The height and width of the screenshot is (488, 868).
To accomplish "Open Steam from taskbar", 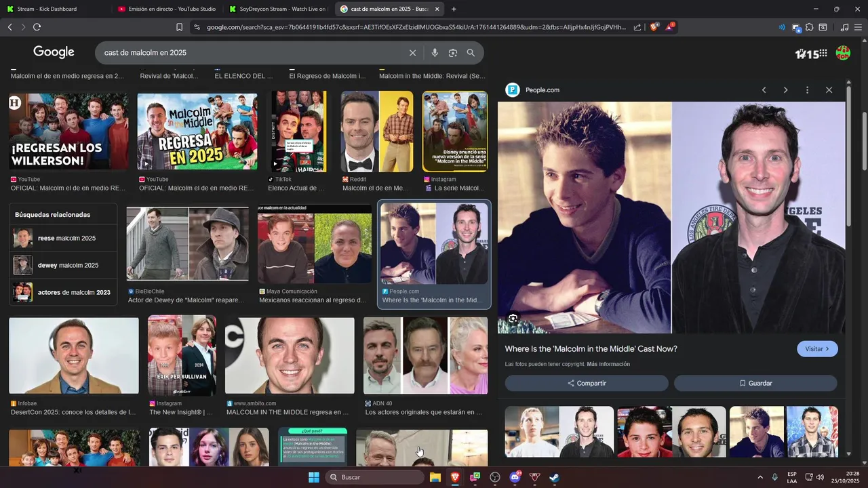I will (x=554, y=477).
